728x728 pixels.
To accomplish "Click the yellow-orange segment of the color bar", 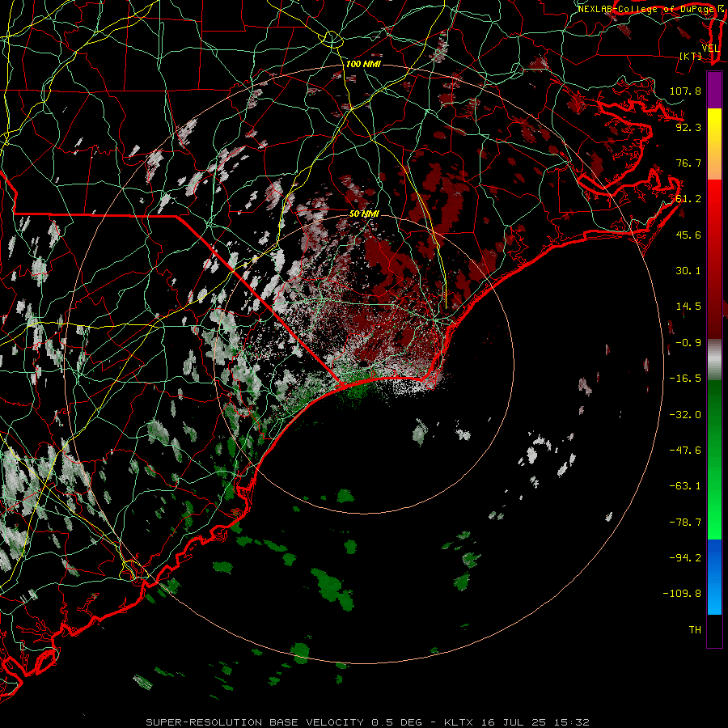I will [x=714, y=144].
